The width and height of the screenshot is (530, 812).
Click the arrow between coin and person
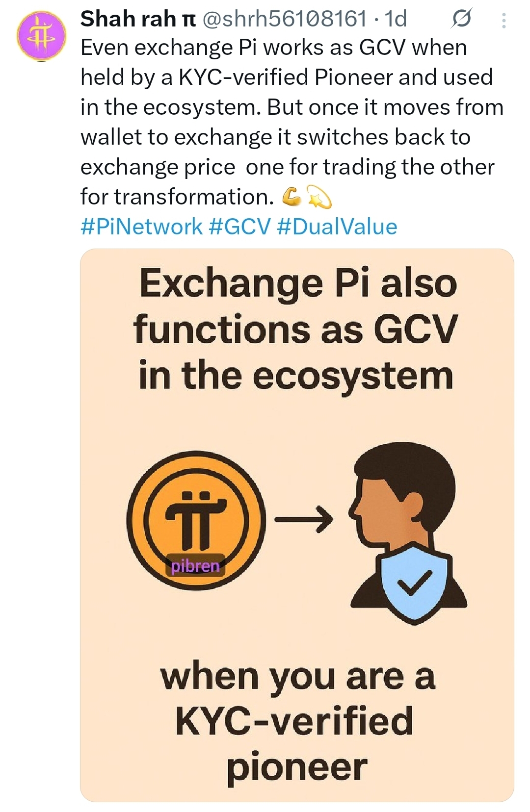[x=304, y=519]
